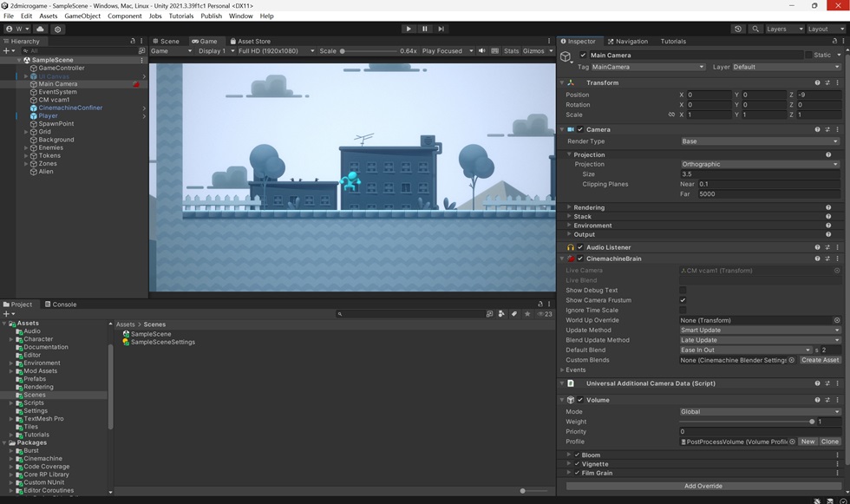Toggle the Camera component enabled checkbox
This screenshot has height=504, width=850.
tap(580, 129)
